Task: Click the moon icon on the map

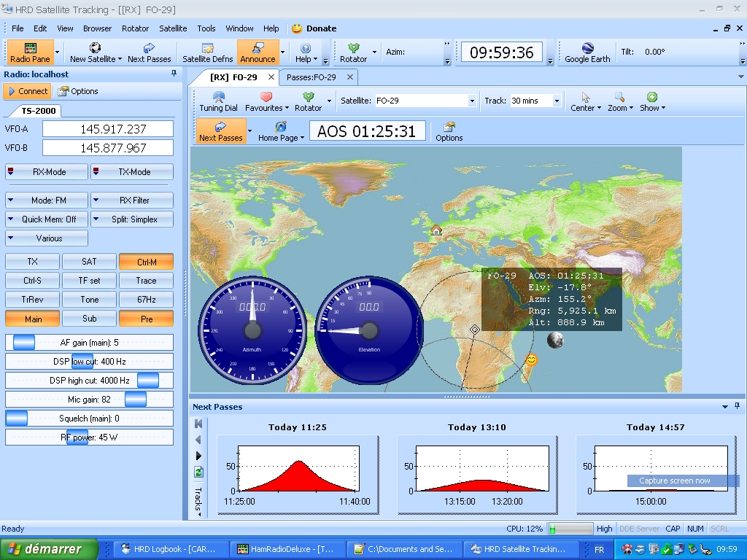Action: (555, 340)
